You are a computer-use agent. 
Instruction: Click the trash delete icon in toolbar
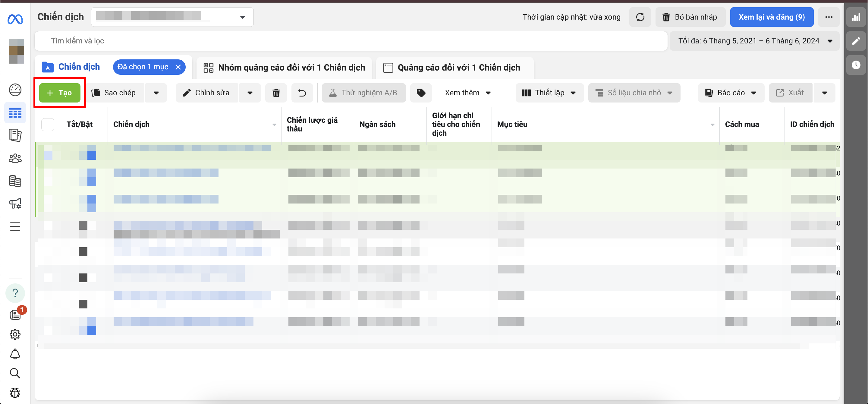[276, 93]
